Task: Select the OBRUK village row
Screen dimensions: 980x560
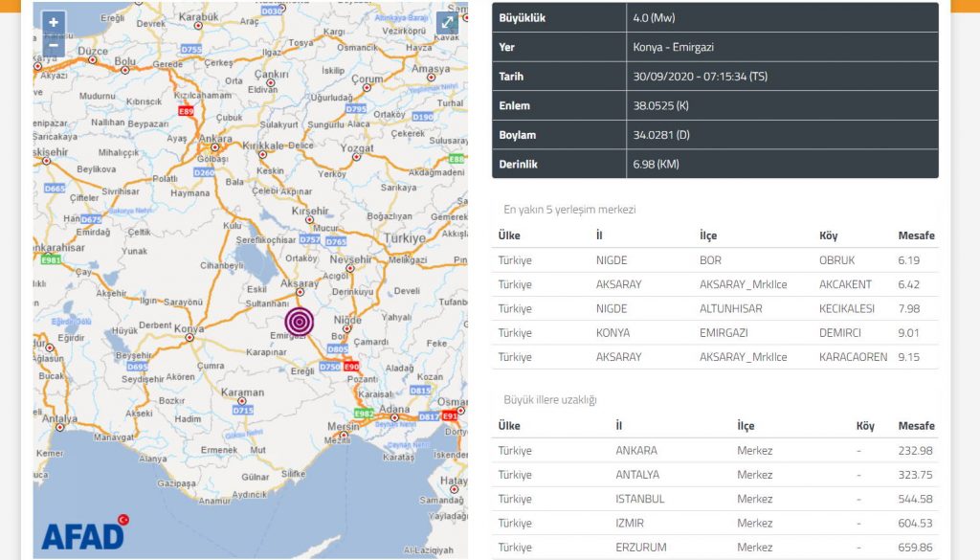Action: [715, 260]
